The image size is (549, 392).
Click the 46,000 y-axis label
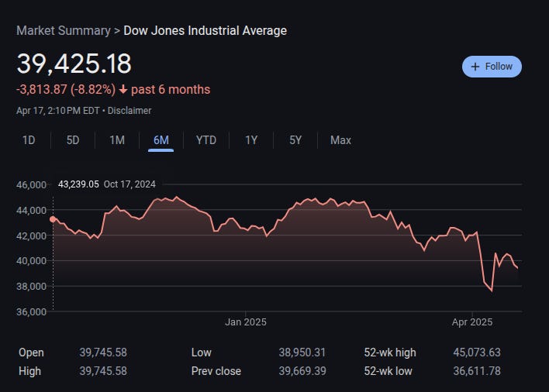pyautogui.click(x=31, y=184)
